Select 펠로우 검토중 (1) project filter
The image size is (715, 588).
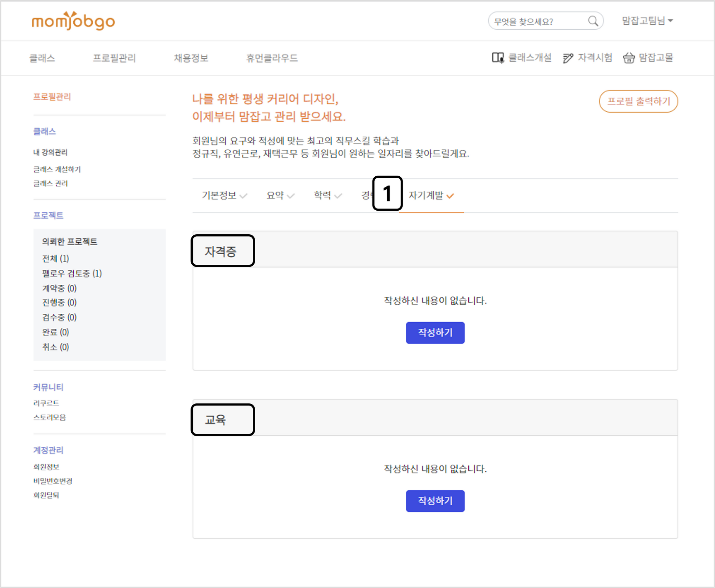72,274
